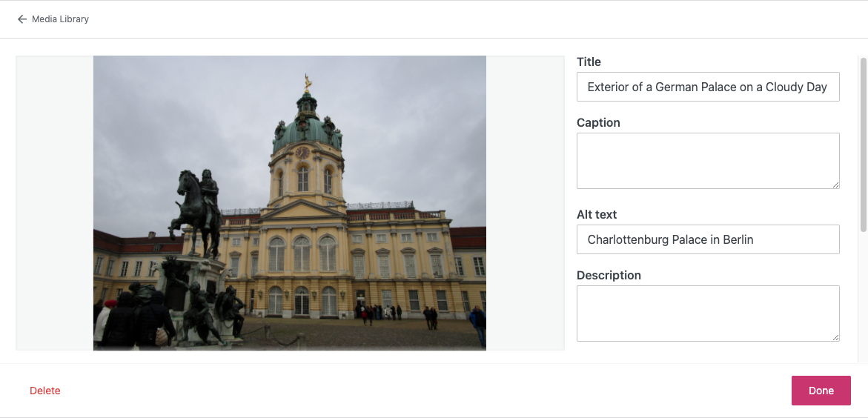Click the "Description" field label

click(x=609, y=275)
